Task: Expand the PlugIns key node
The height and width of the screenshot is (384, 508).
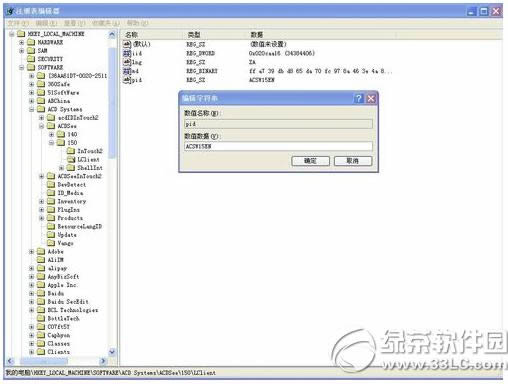Action: click(x=42, y=210)
